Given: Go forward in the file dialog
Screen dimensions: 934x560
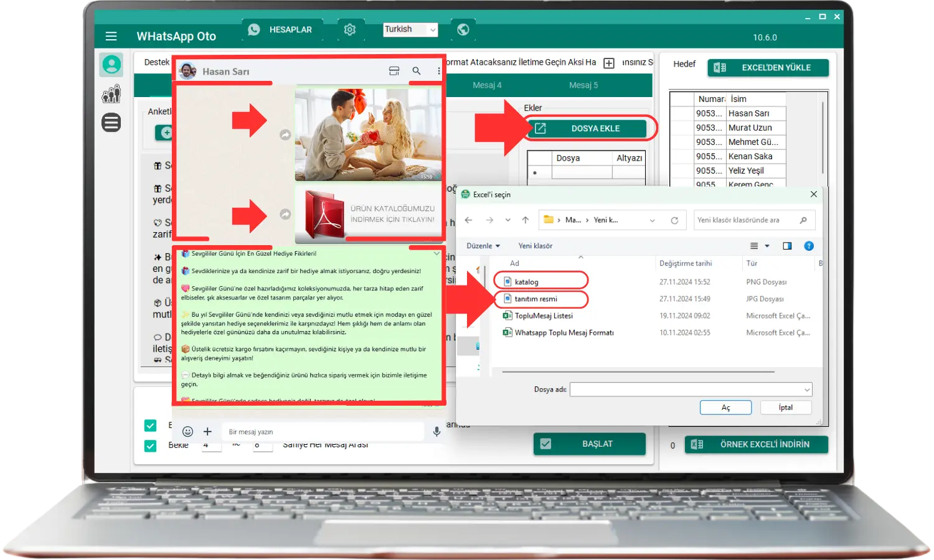Looking at the screenshot, I should coord(489,220).
